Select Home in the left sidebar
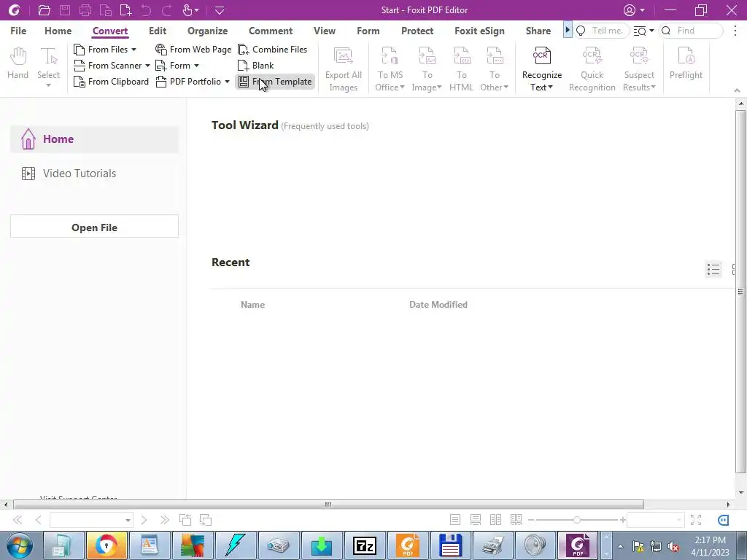The width and height of the screenshot is (747, 560). [x=94, y=139]
